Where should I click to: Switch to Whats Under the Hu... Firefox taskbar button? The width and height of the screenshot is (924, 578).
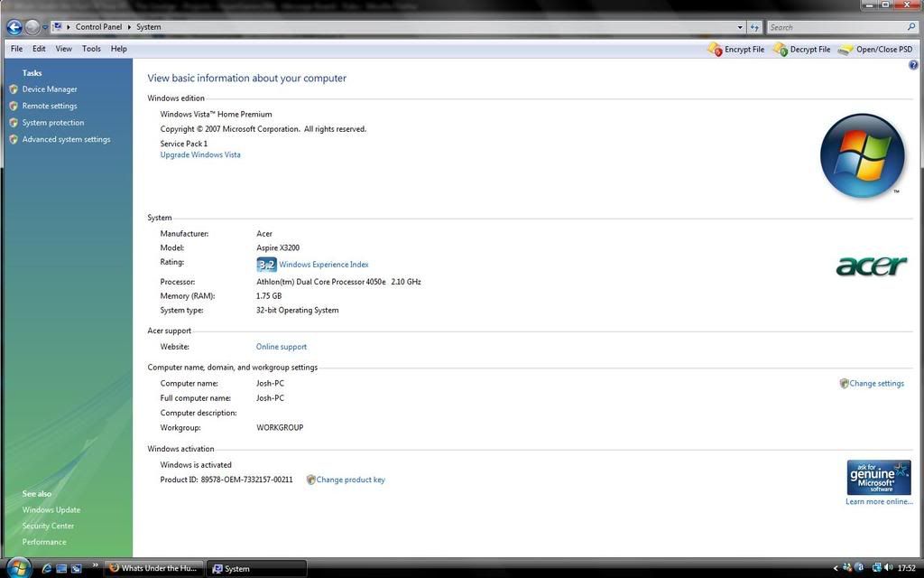click(x=154, y=568)
